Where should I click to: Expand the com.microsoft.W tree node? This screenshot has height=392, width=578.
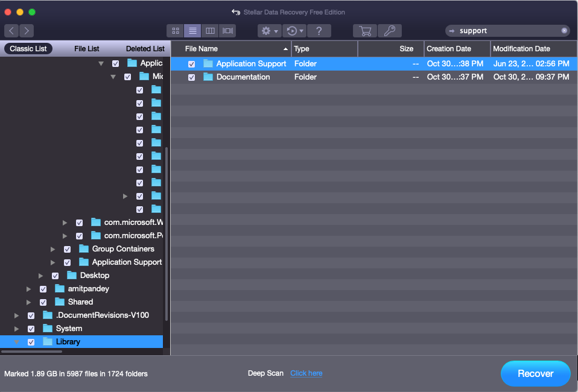click(65, 223)
